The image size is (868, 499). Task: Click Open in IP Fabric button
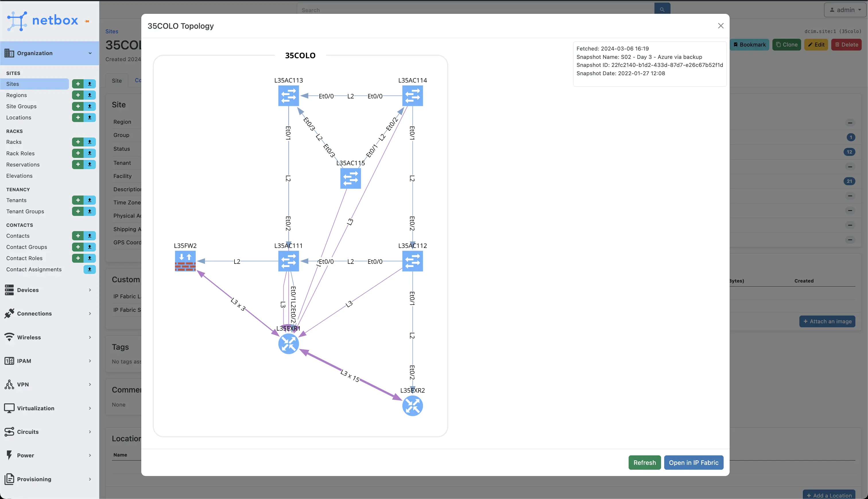coord(693,463)
